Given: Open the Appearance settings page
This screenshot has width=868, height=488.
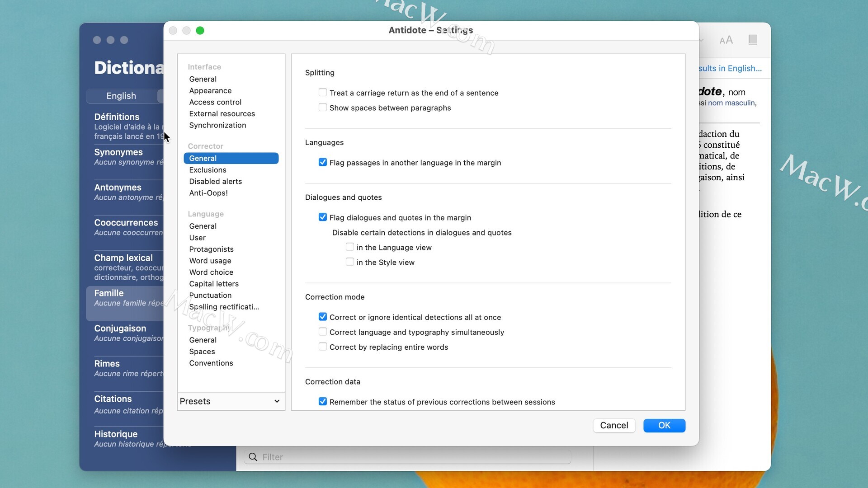Looking at the screenshot, I should click(210, 91).
